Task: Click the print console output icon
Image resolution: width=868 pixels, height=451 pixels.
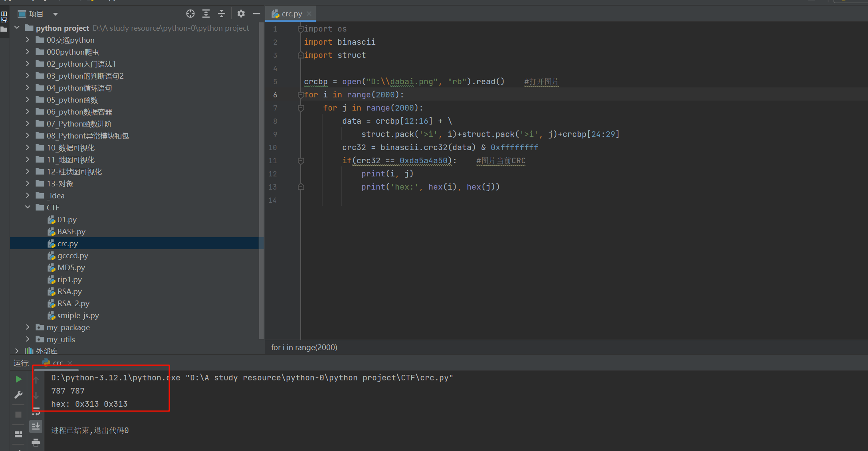Action: pos(36,442)
